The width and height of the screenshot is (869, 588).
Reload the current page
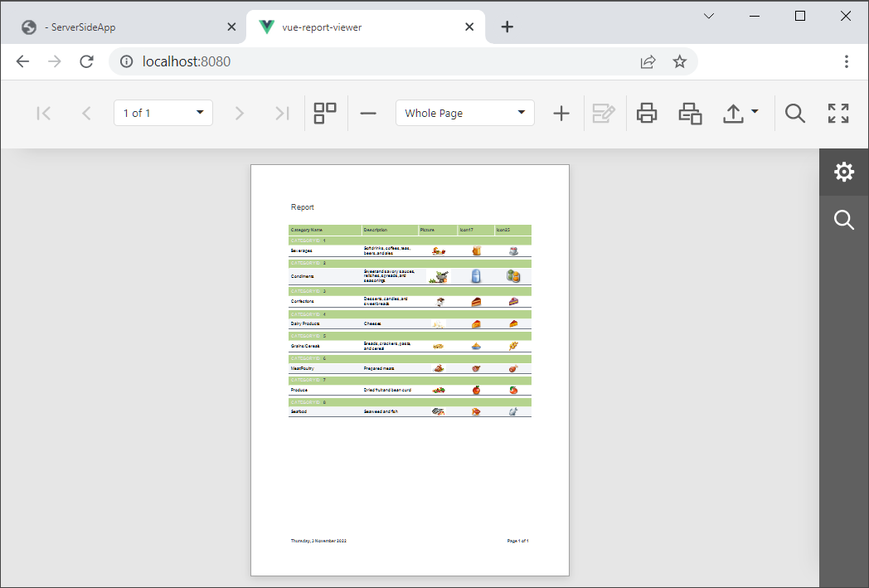click(x=86, y=61)
